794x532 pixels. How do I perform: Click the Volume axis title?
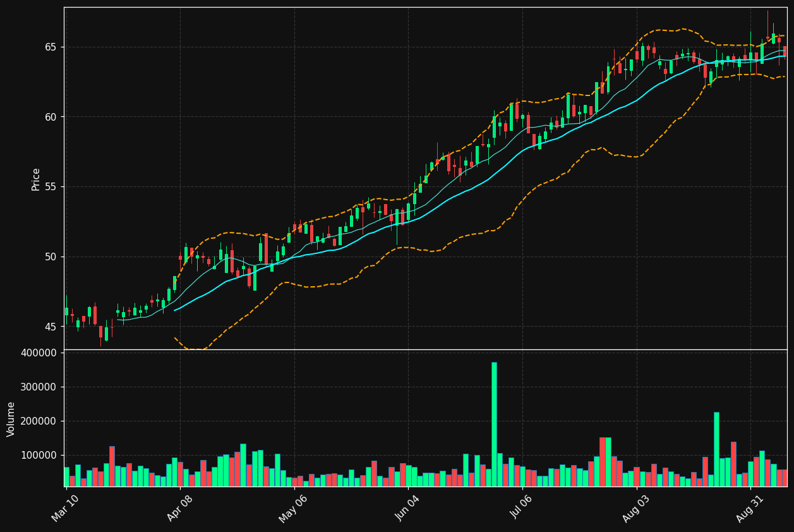(11, 419)
